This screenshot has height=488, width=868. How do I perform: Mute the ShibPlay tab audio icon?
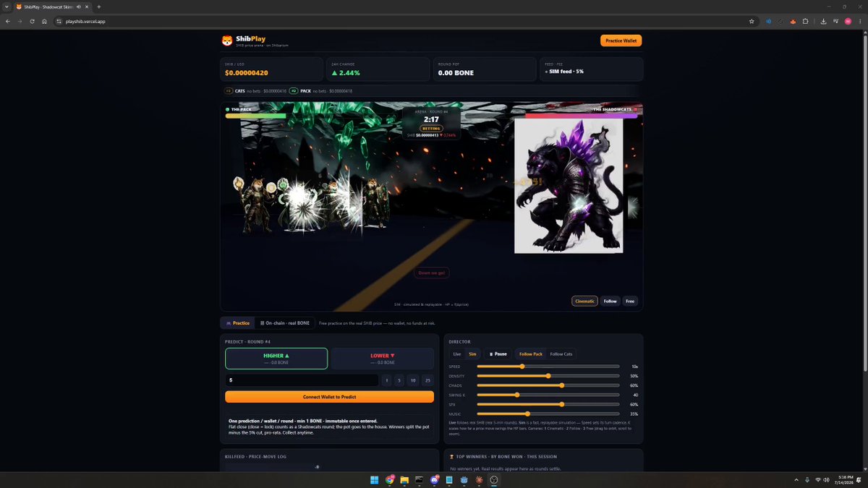tap(78, 7)
